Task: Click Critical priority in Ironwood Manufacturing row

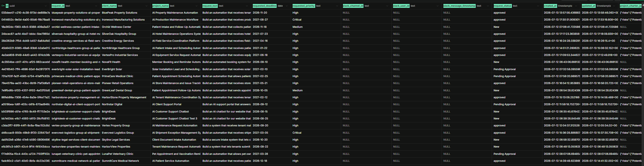Action: [316, 20]
